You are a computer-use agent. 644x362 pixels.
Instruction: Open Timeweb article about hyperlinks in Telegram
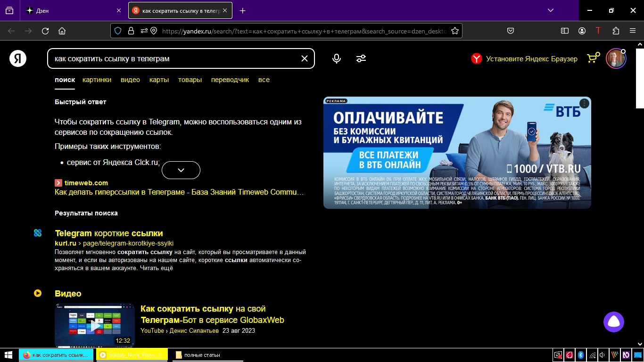click(x=179, y=192)
